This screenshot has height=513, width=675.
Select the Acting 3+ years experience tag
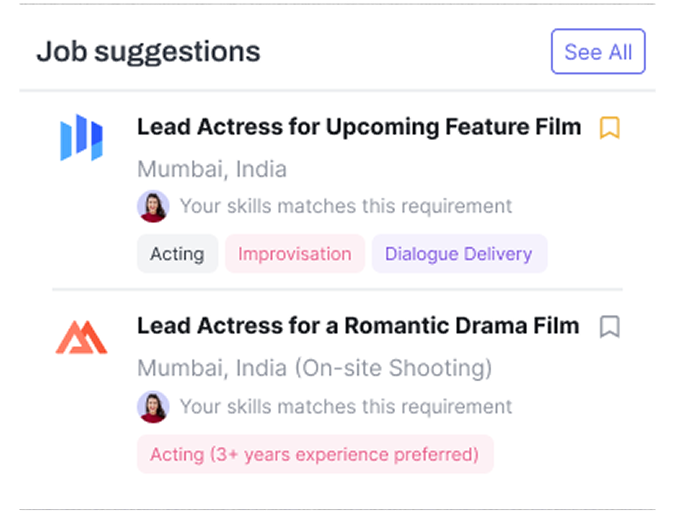tap(315, 454)
